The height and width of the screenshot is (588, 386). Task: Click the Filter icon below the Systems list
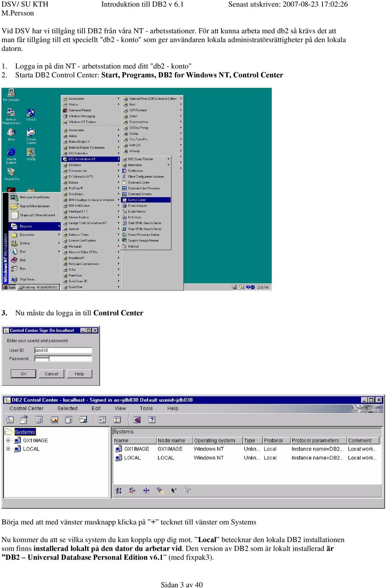click(x=132, y=490)
